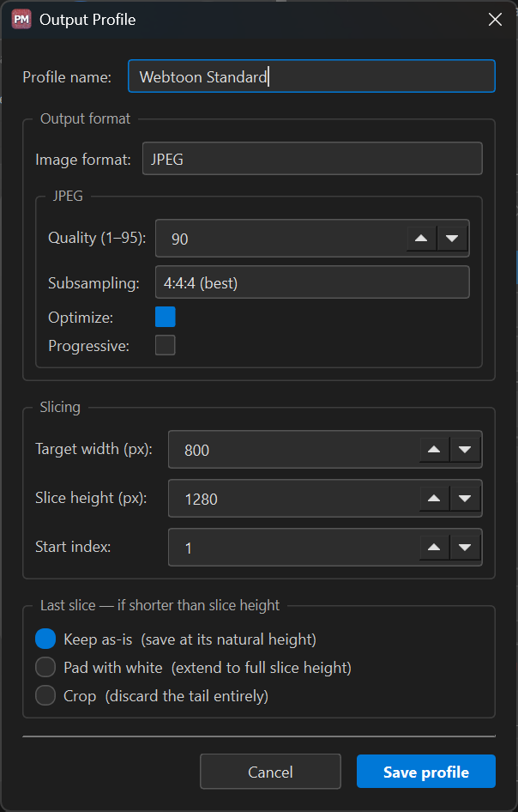
Task: Increase JPEG quality with up arrow
Action: tap(421, 239)
